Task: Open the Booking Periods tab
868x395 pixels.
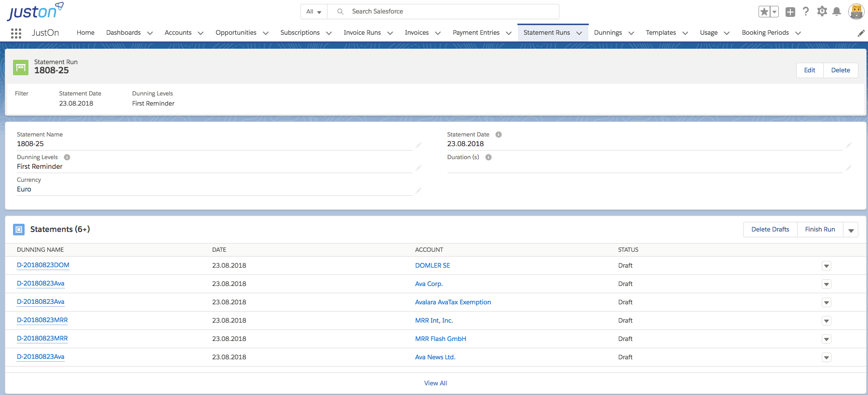Action: pyautogui.click(x=765, y=32)
